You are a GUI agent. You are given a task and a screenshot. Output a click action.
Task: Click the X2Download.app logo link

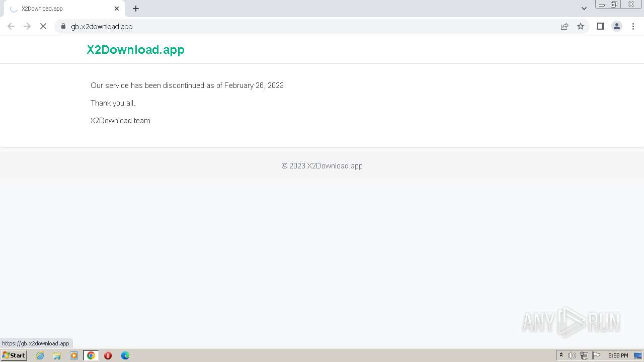tap(136, 49)
